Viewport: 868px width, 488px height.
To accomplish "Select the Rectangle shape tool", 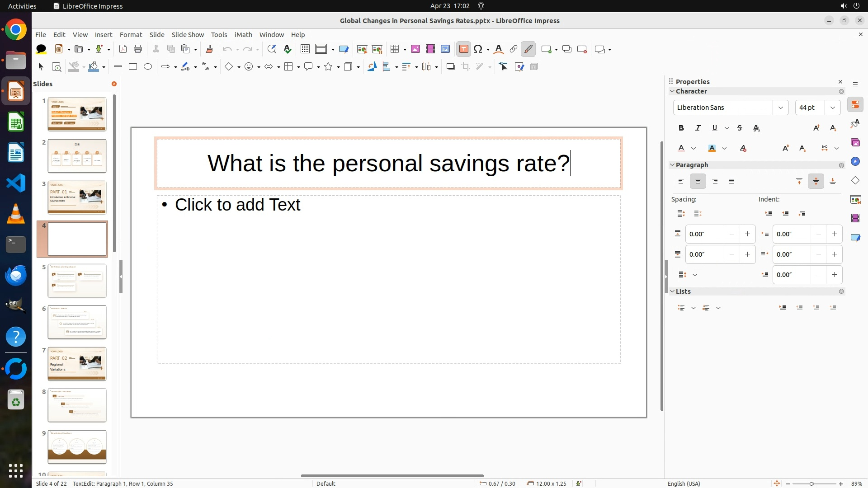I will (133, 67).
